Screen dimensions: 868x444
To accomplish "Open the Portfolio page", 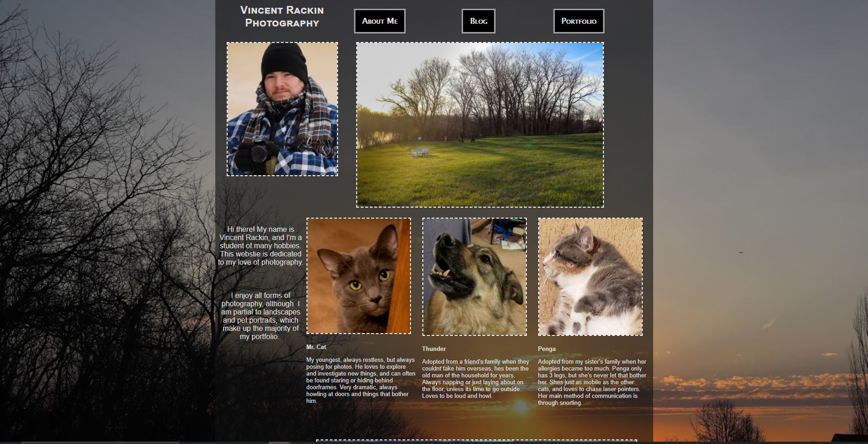I will pyautogui.click(x=579, y=21).
